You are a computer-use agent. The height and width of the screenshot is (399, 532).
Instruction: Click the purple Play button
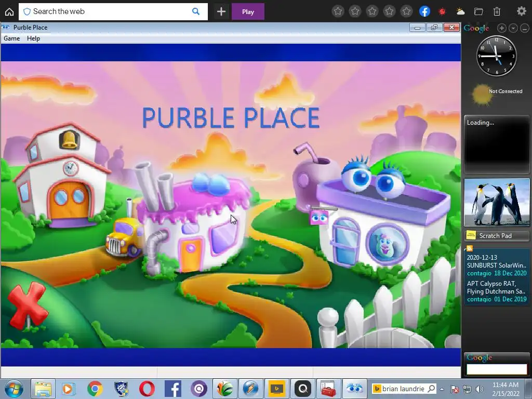248,11
